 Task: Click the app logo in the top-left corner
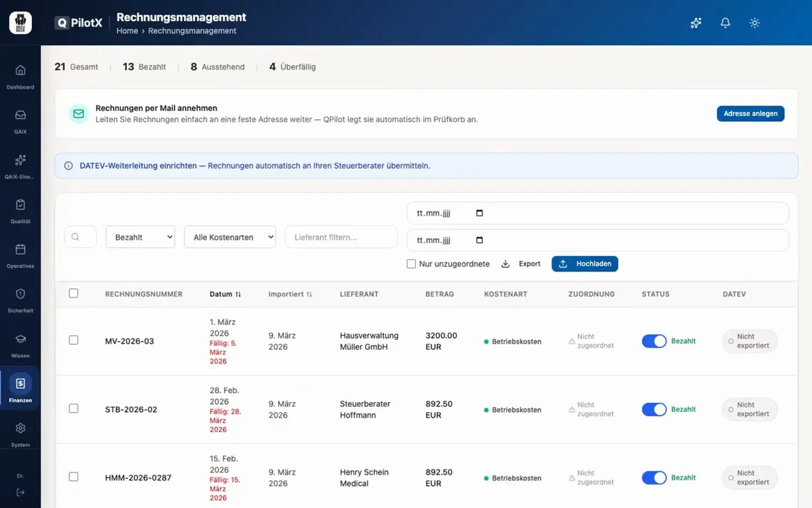20,23
